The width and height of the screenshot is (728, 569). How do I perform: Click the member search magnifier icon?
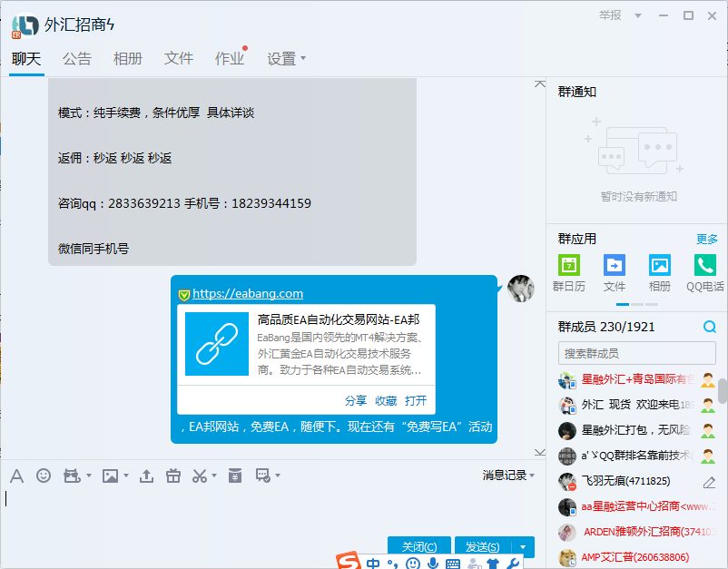pos(710,327)
